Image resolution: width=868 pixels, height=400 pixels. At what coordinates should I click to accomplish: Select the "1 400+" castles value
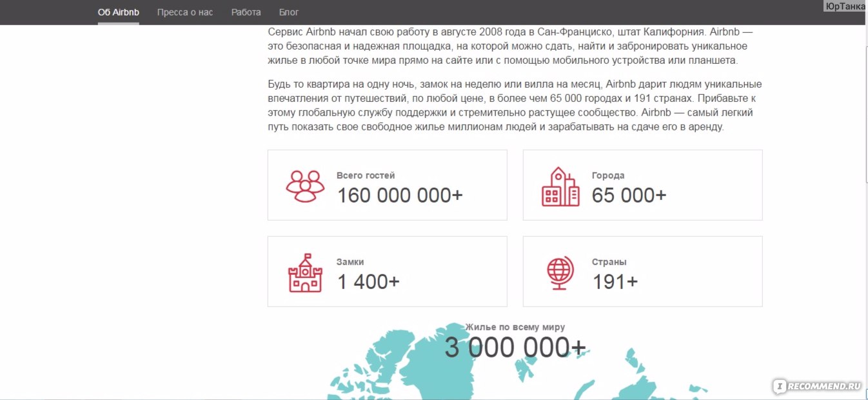368,282
